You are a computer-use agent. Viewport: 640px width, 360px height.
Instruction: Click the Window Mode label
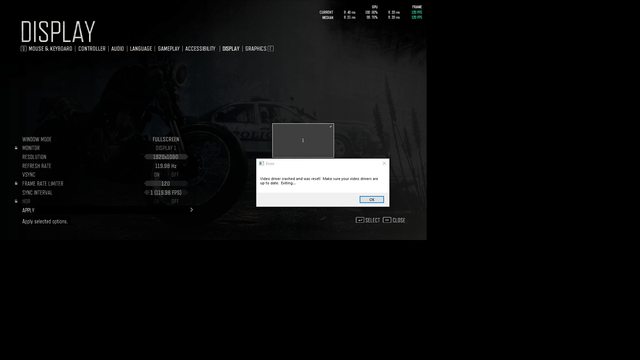(x=37, y=139)
